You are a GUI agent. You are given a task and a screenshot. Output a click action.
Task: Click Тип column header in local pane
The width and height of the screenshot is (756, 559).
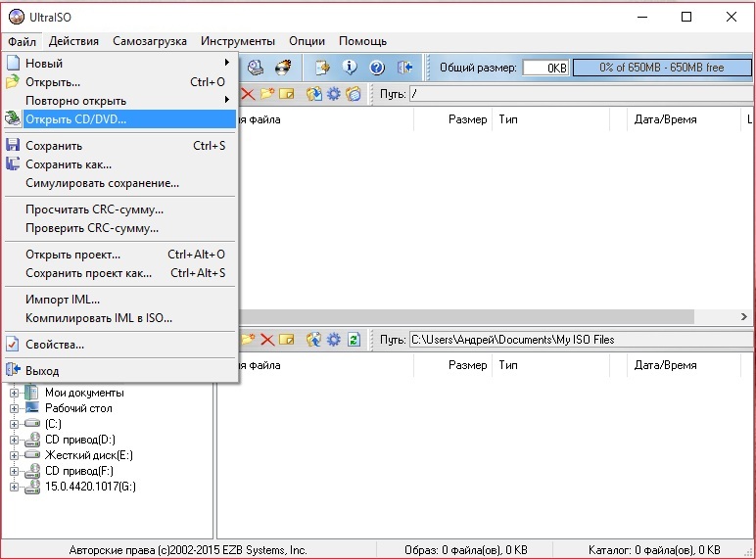550,365
